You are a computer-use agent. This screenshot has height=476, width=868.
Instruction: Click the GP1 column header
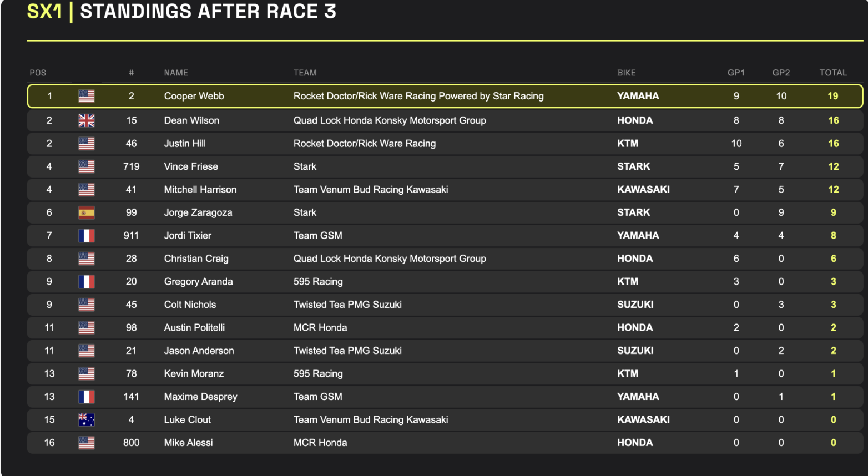point(736,73)
